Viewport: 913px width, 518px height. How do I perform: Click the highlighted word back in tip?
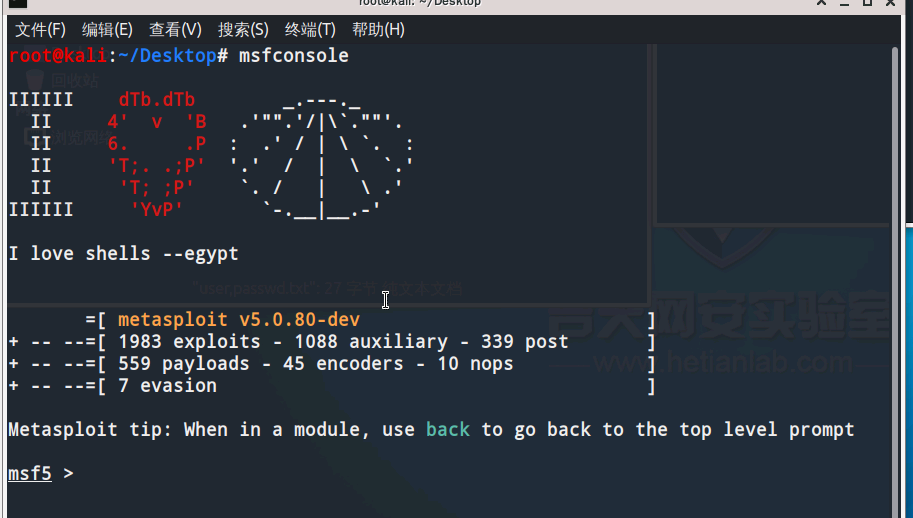pyautogui.click(x=448, y=430)
